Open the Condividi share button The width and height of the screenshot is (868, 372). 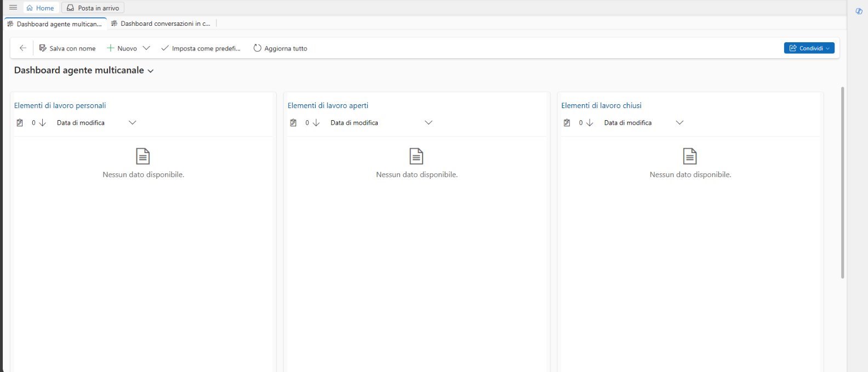pyautogui.click(x=809, y=48)
